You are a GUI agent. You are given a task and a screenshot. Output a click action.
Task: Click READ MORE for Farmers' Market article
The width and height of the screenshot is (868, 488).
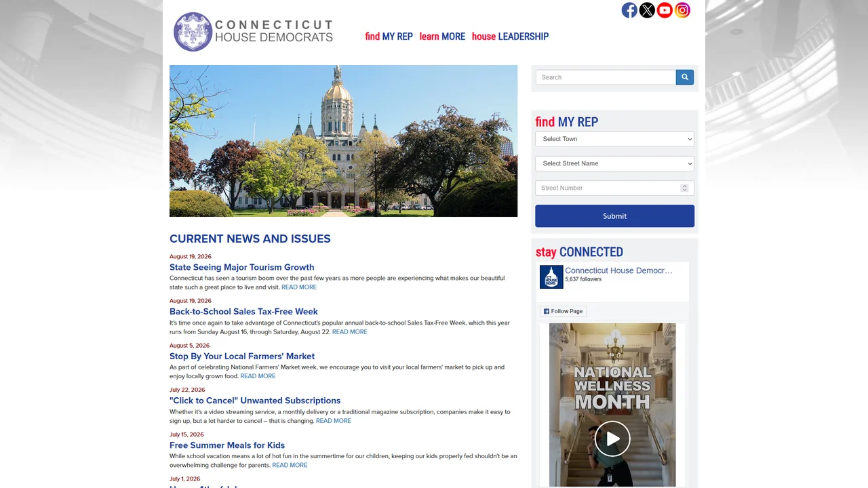pos(258,376)
